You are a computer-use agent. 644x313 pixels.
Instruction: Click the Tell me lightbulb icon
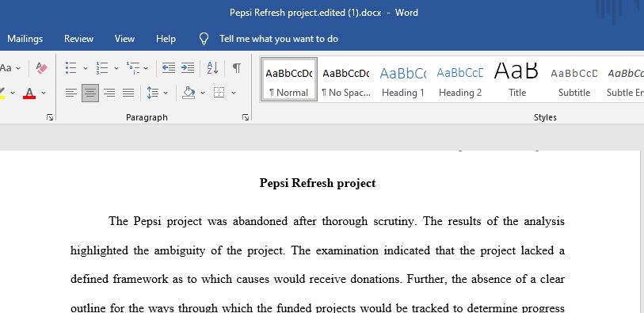click(x=204, y=39)
